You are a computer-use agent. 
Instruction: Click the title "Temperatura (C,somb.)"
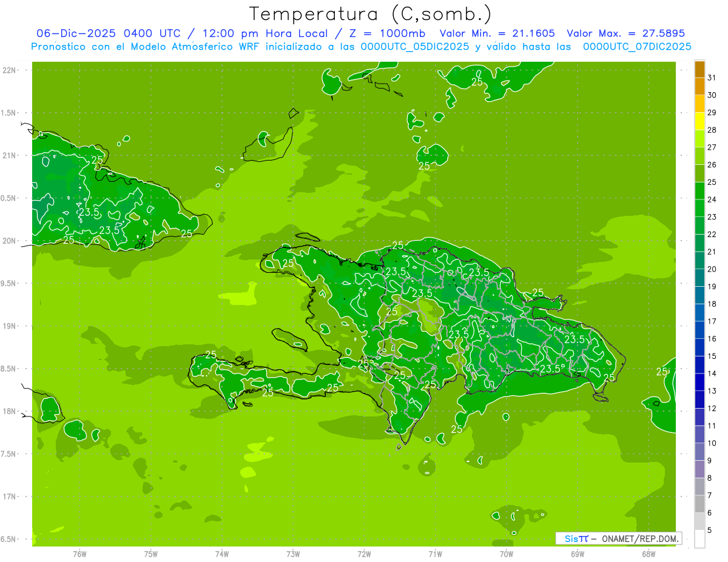[370, 14]
